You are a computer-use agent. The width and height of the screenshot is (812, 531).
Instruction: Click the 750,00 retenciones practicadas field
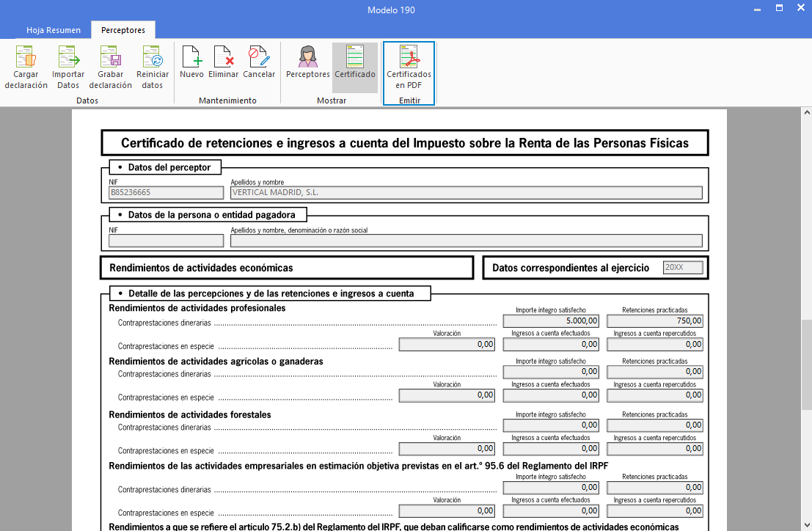(x=655, y=321)
